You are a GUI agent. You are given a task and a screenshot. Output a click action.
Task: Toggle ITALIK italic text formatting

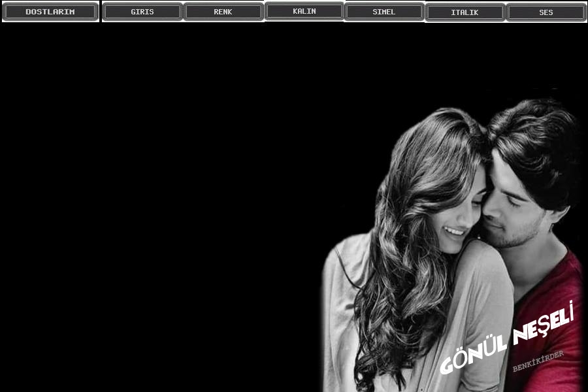(465, 12)
